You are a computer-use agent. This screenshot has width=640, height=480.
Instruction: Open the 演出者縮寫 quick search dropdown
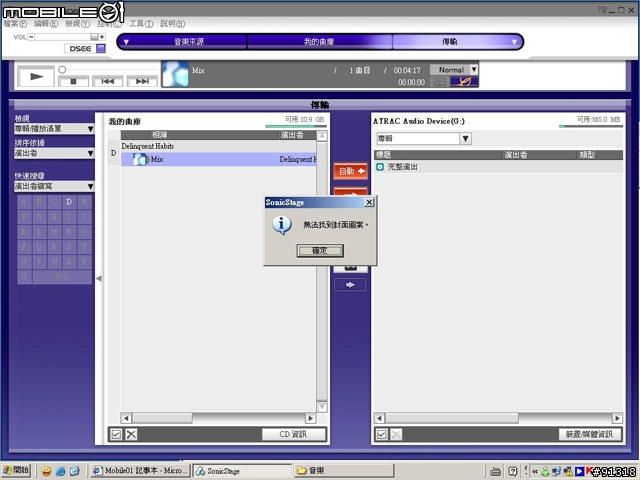coord(54,187)
